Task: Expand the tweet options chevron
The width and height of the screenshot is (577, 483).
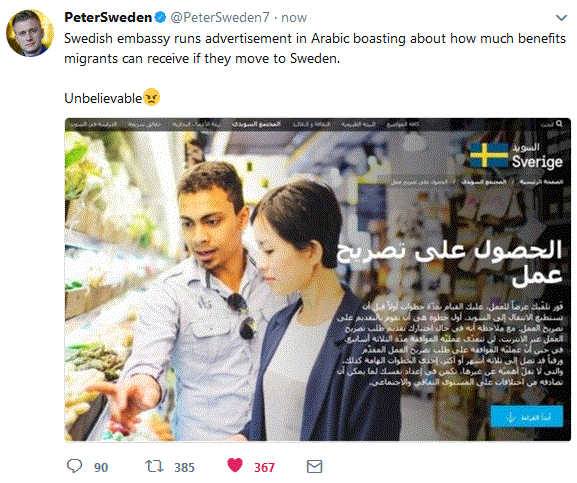Action: tap(561, 18)
